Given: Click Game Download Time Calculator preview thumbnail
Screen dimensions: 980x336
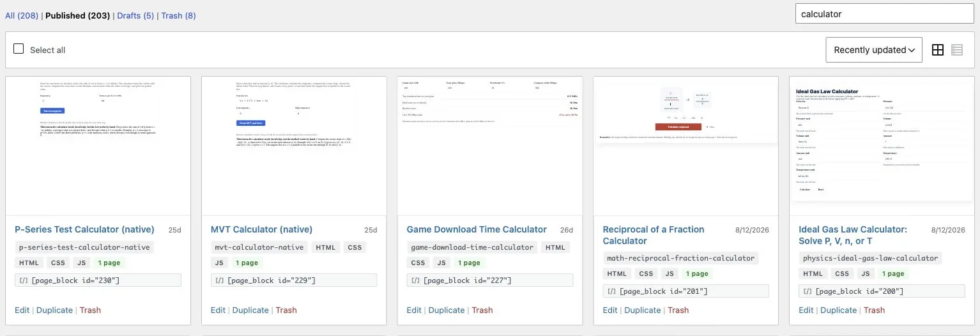Looking at the screenshot, I should pos(490,146).
